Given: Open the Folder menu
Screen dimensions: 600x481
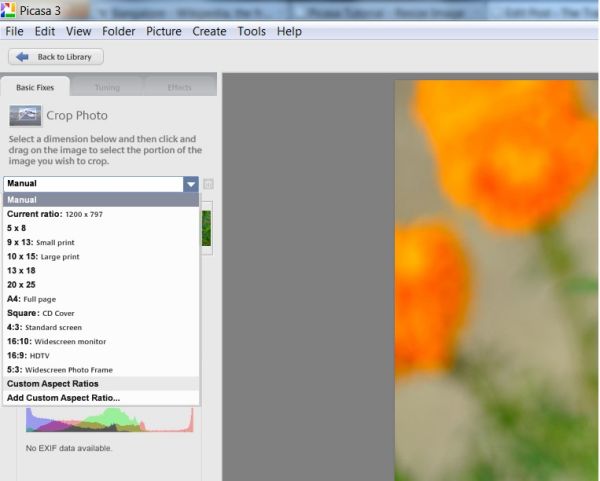Looking at the screenshot, I should point(119,31).
